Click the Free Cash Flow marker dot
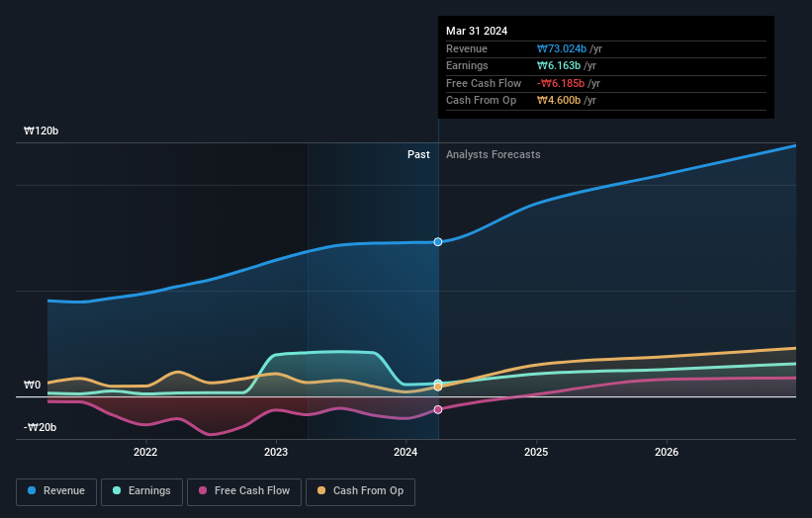The width and height of the screenshot is (812, 518). point(438,409)
